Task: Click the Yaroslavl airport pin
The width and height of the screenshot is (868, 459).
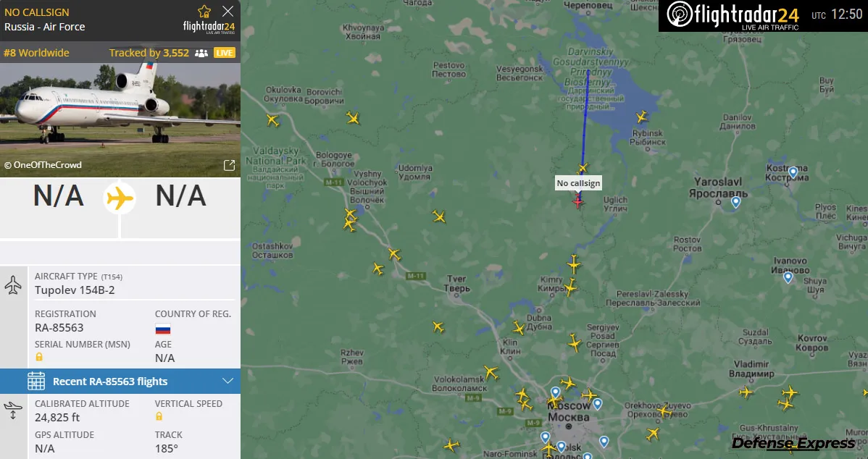Action: point(735,203)
